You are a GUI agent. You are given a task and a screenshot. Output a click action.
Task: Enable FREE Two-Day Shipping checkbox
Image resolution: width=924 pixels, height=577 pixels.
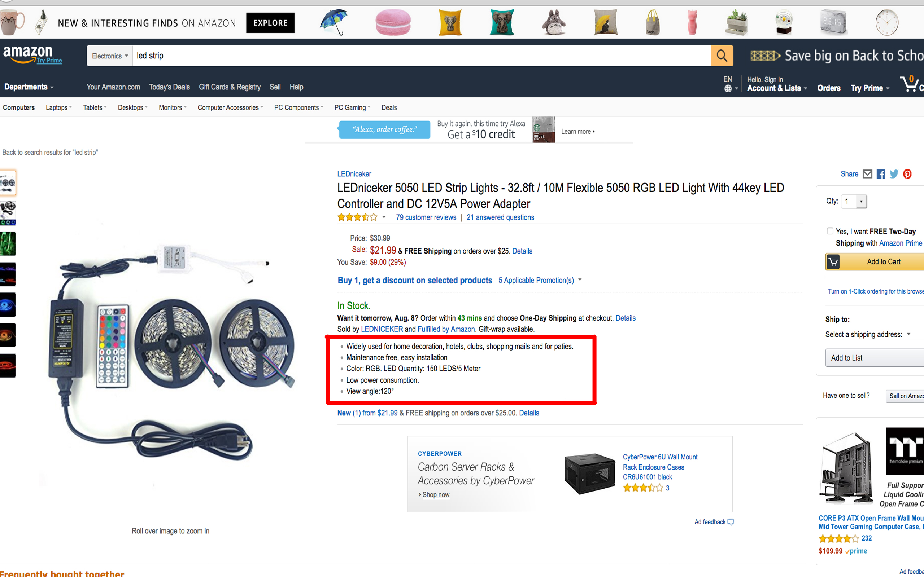click(x=830, y=231)
